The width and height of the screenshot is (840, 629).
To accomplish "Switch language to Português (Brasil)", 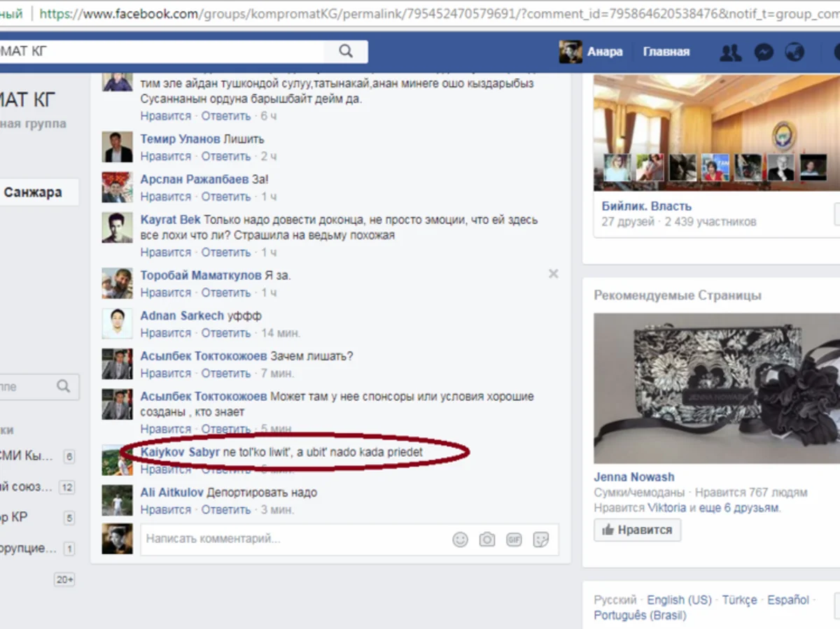I will pyautogui.click(x=640, y=616).
